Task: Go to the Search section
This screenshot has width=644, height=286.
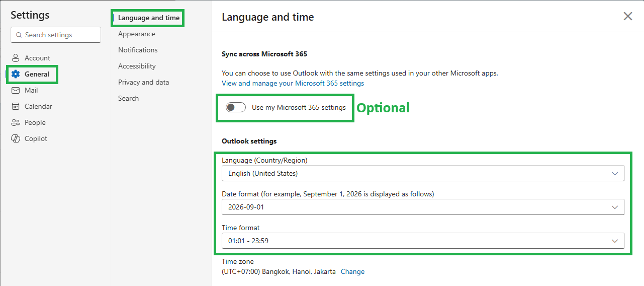Action: tap(128, 98)
